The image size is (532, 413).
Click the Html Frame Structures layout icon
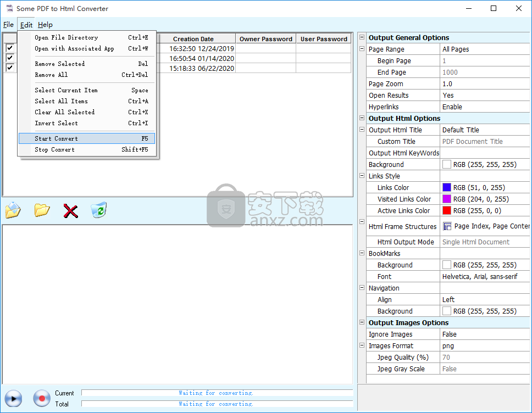[447, 226]
